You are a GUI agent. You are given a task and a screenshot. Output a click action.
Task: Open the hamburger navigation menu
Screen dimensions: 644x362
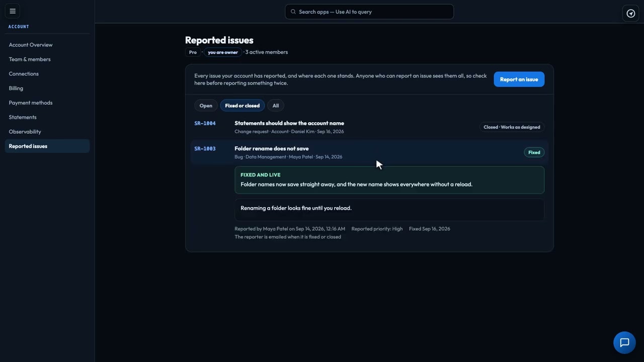coord(13,11)
